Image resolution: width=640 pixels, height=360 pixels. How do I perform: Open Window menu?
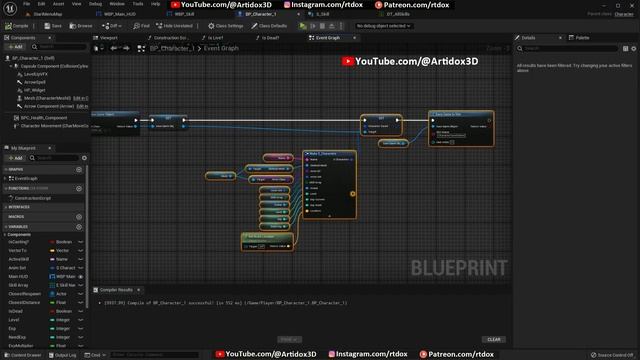point(117,4)
